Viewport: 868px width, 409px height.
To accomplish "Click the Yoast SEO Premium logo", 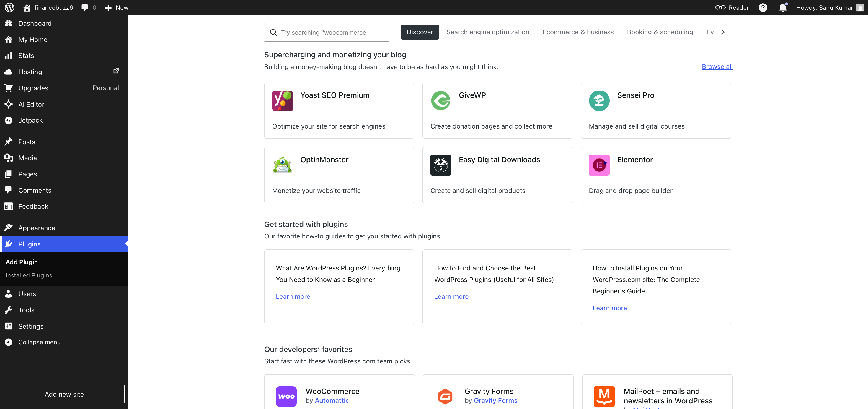I will [x=282, y=101].
